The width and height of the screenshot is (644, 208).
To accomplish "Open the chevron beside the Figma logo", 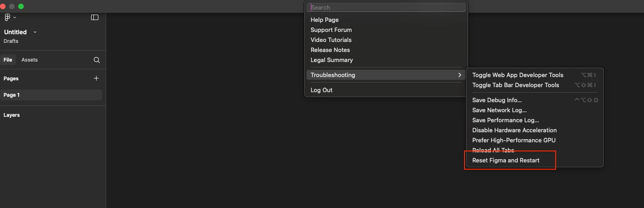I will [15, 17].
